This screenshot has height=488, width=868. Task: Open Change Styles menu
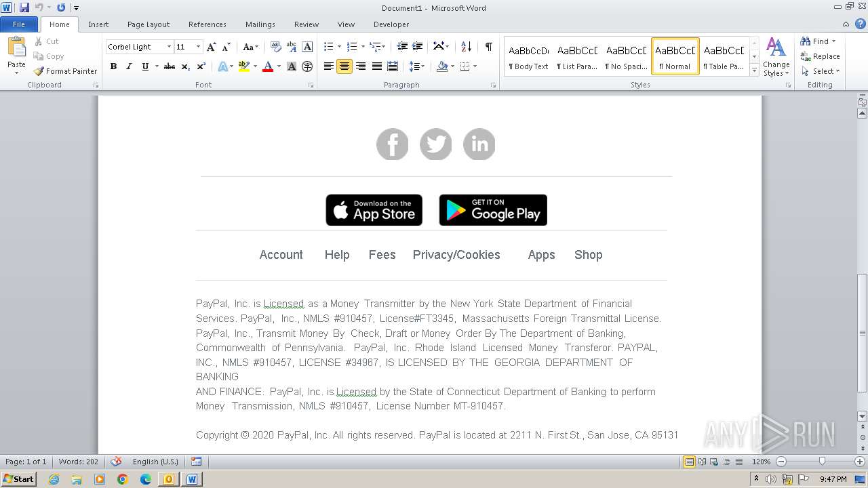tap(776, 58)
